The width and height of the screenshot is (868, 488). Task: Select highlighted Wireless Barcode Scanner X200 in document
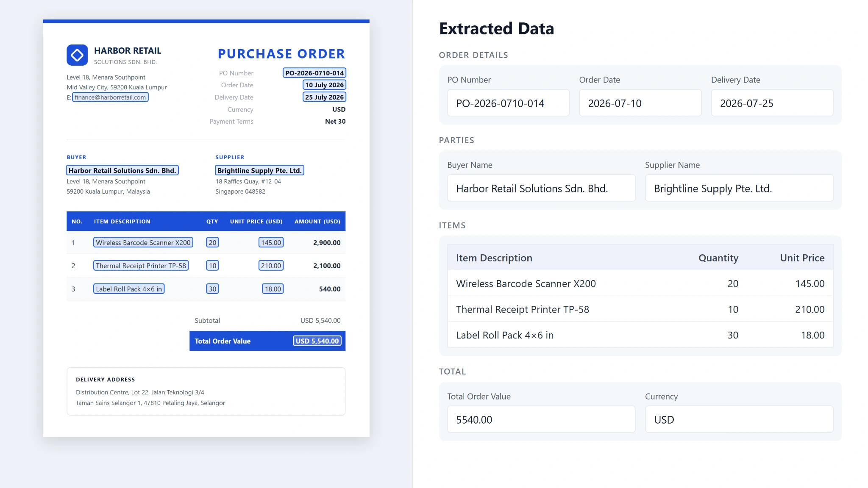click(x=143, y=242)
